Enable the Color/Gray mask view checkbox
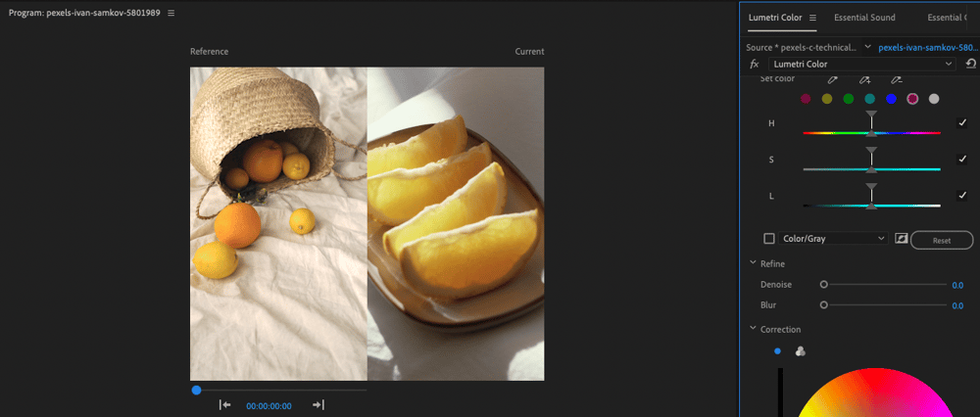The height and width of the screenshot is (417, 980). (x=769, y=239)
